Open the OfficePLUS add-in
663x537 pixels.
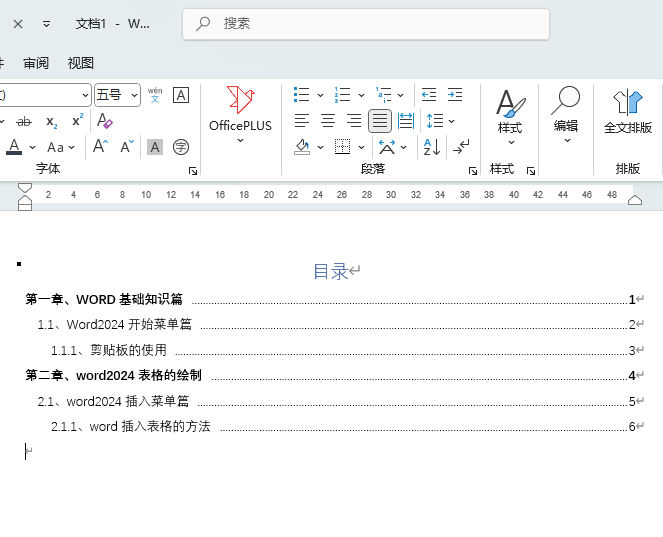240,114
